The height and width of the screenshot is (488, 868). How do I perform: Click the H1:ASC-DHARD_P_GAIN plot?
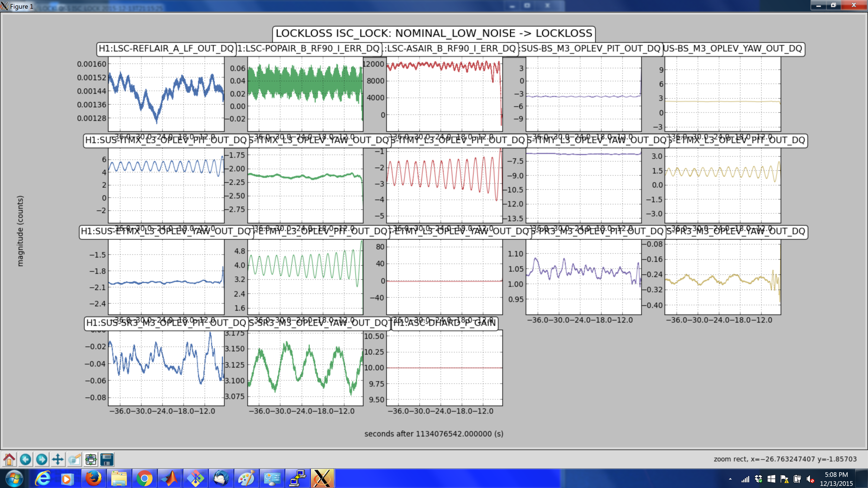445,368
